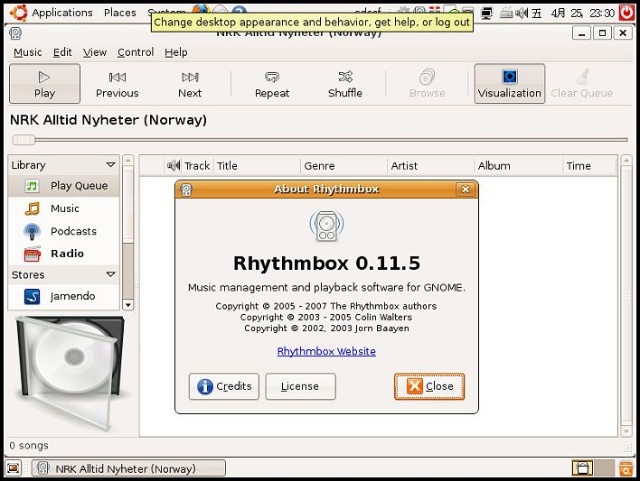Toggle Repeat mode
640x481 pixels.
[x=272, y=84]
